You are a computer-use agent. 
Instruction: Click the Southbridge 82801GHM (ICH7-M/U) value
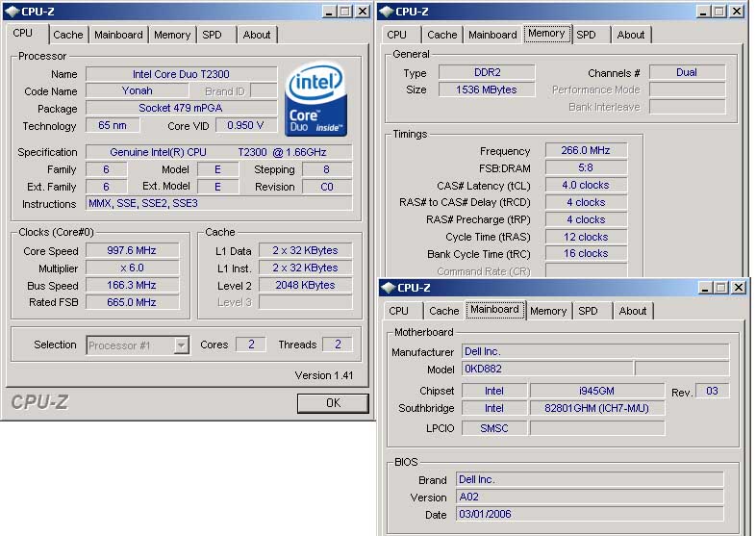(x=597, y=408)
